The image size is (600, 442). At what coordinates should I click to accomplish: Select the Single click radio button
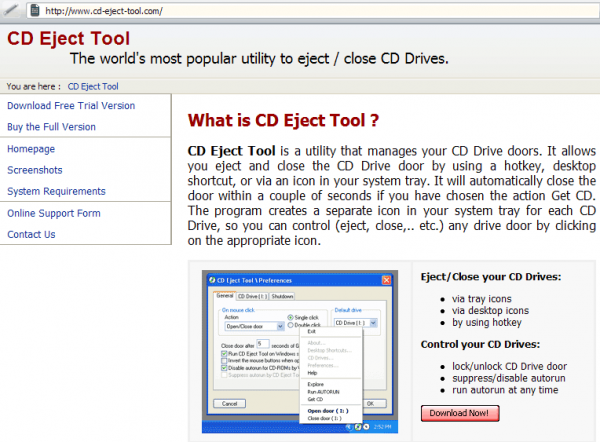coord(291,315)
